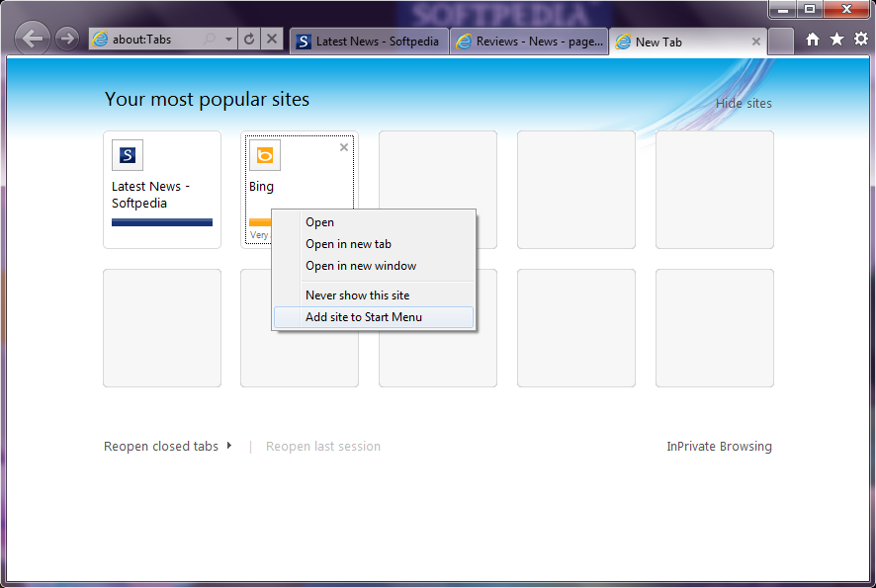Toggle Hide sites on the tab page

[744, 104]
